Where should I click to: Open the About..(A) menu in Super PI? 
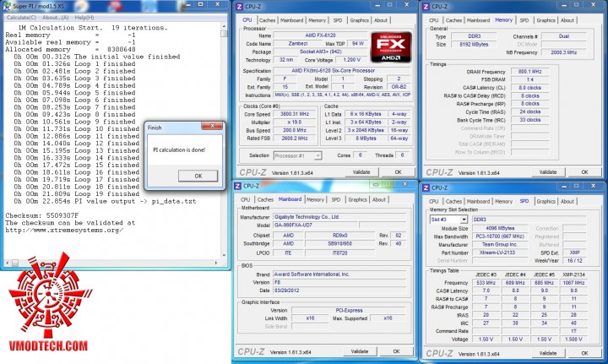55,18
